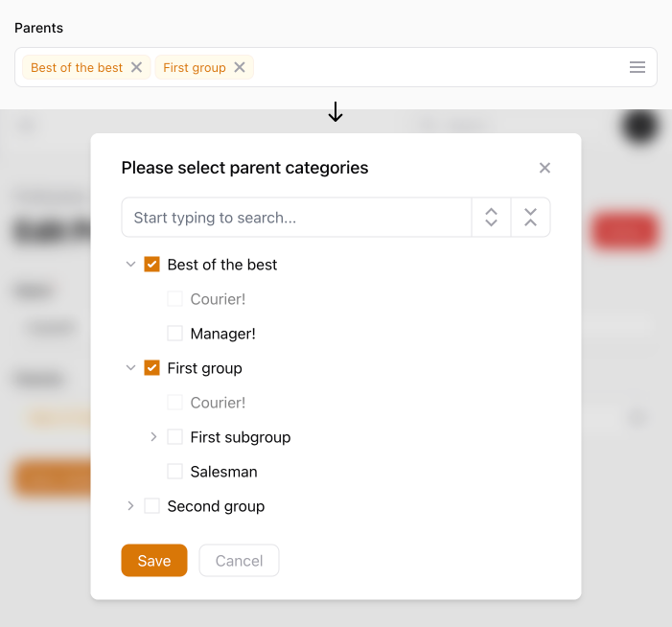Viewport: 672px width, 627px height.
Task: Click the Best of the best tag label
Action: click(x=77, y=67)
